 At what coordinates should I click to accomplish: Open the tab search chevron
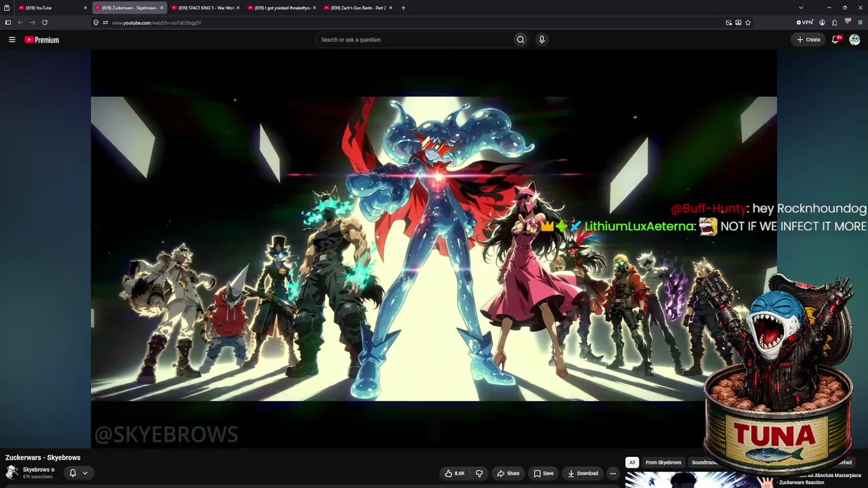801,7
